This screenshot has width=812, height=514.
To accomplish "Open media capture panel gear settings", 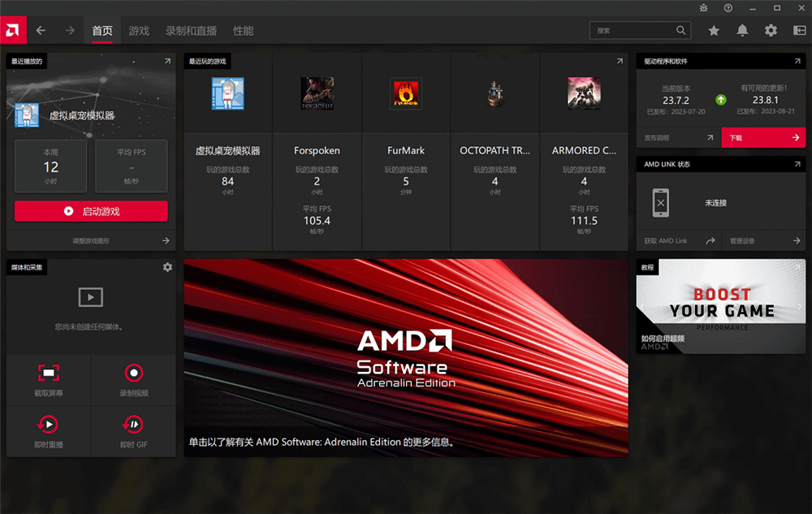I will point(167,267).
